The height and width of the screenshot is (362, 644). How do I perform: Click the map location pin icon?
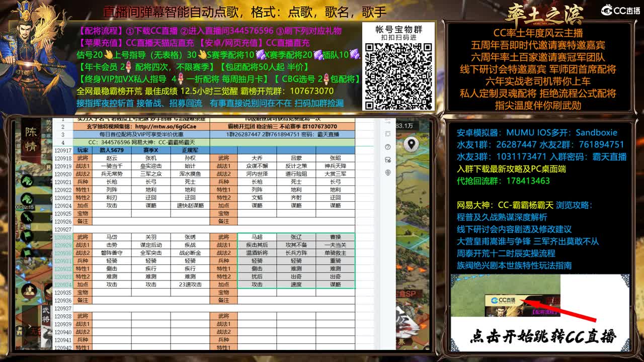[x=412, y=144]
